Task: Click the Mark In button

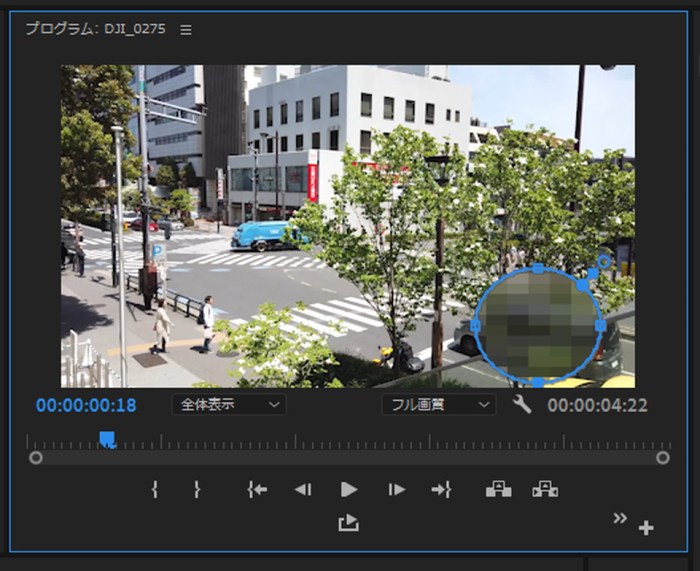Action: pos(154,490)
